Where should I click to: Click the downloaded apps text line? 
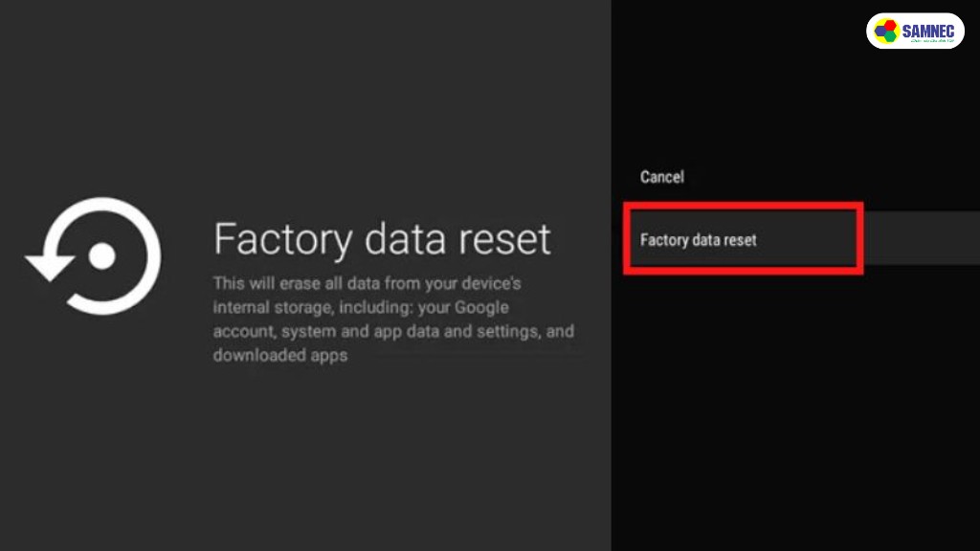pos(280,356)
